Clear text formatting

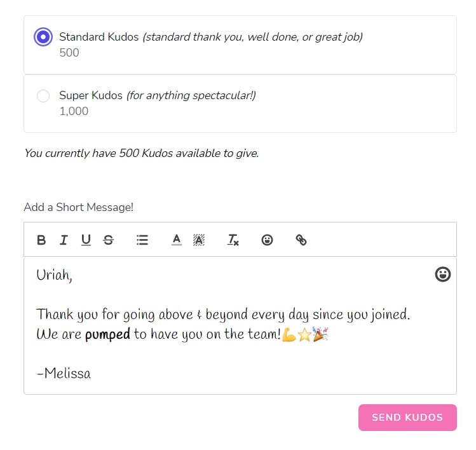coord(233,240)
